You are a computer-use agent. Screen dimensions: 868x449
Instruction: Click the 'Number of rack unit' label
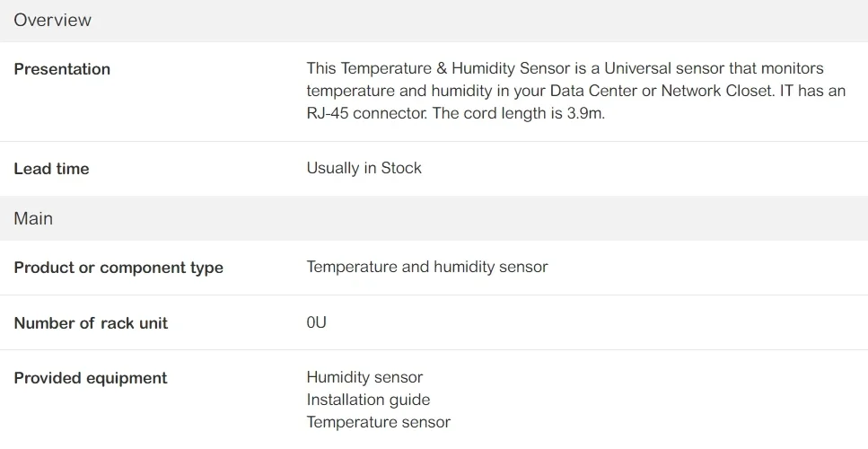click(91, 323)
